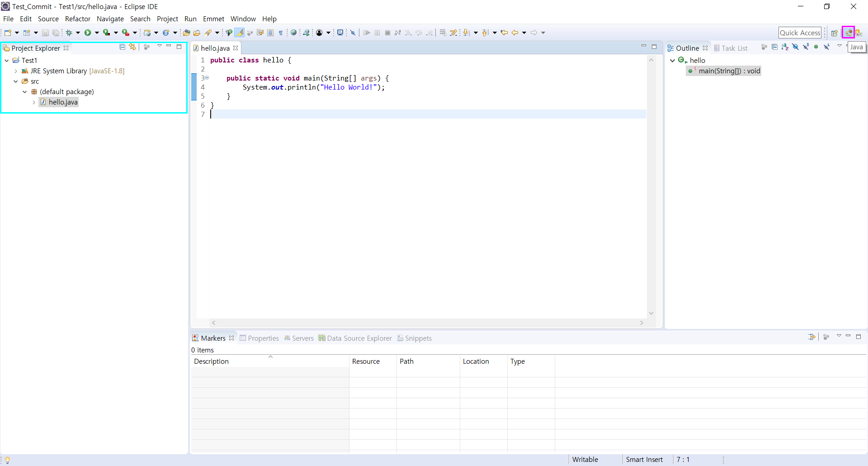Click the Quick Access search field
This screenshot has height=466, width=868.
tap(800, 33)
